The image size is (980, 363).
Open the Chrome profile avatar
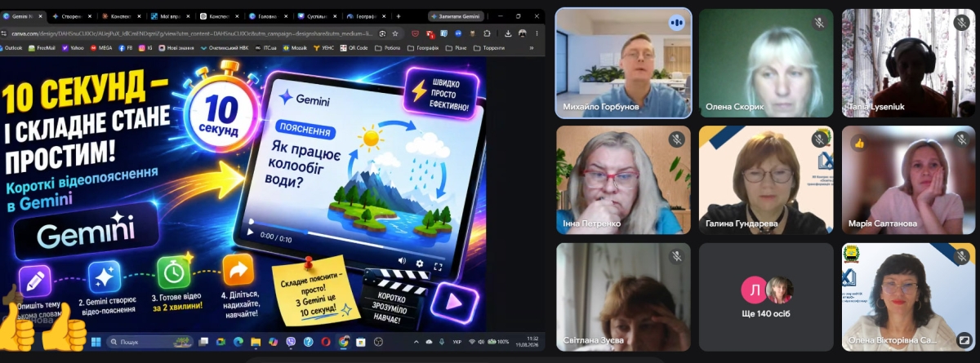[523, 33]
